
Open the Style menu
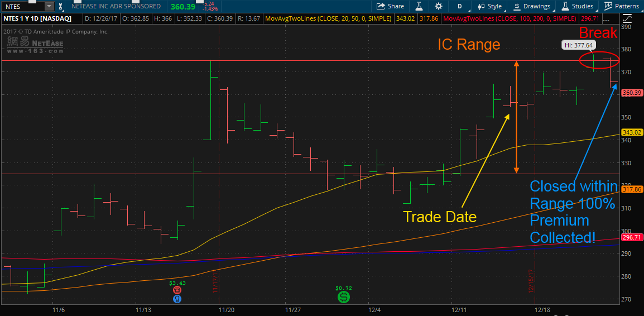tap(489, 6)
